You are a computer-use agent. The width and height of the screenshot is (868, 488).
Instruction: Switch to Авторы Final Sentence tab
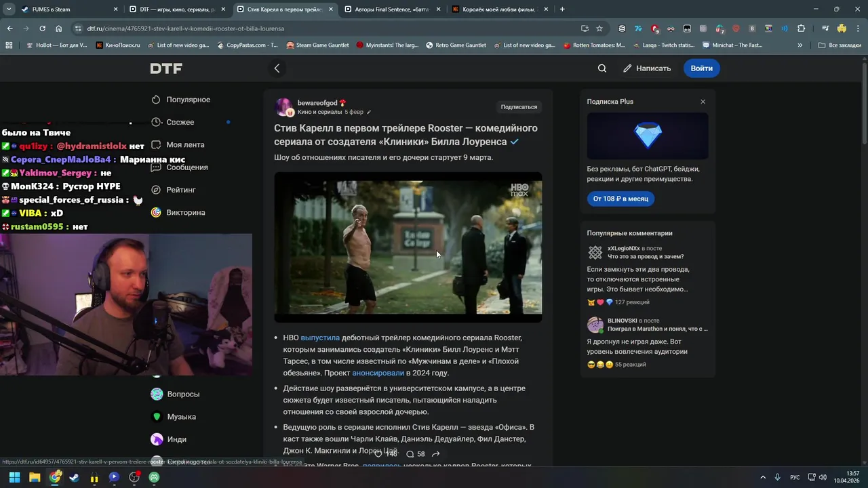(x=392, y=9)
